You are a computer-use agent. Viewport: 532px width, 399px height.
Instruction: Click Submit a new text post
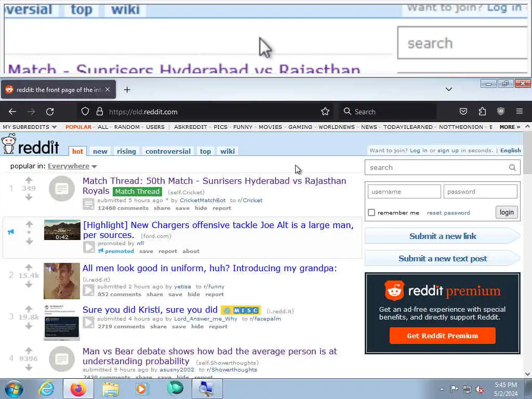443,259
